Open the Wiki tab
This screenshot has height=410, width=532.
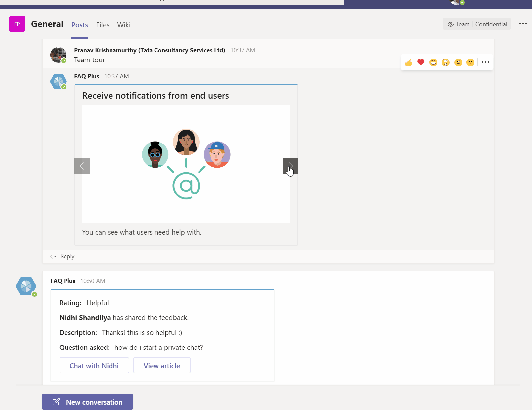[x=124, y=25]
